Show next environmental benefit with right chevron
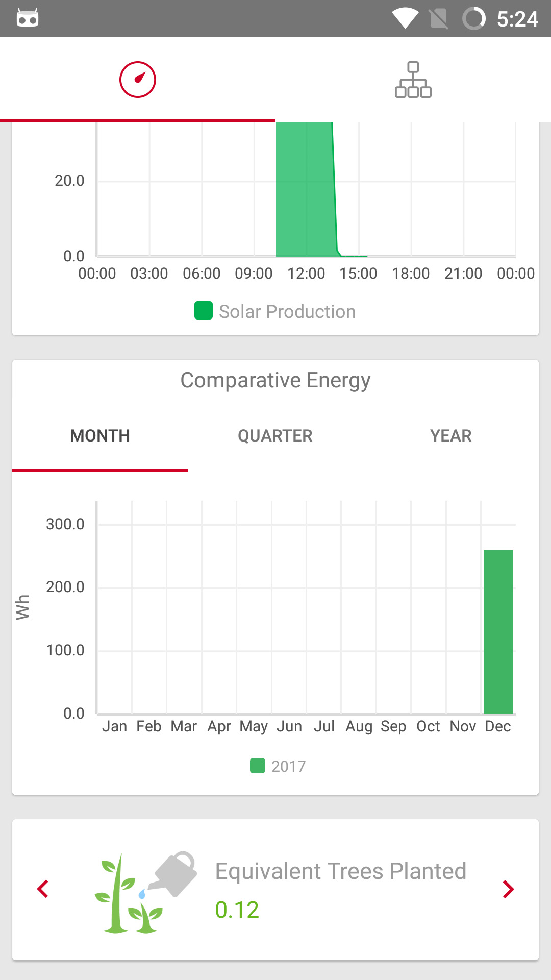This screenshot has height=980, width=551. point(508,889)
